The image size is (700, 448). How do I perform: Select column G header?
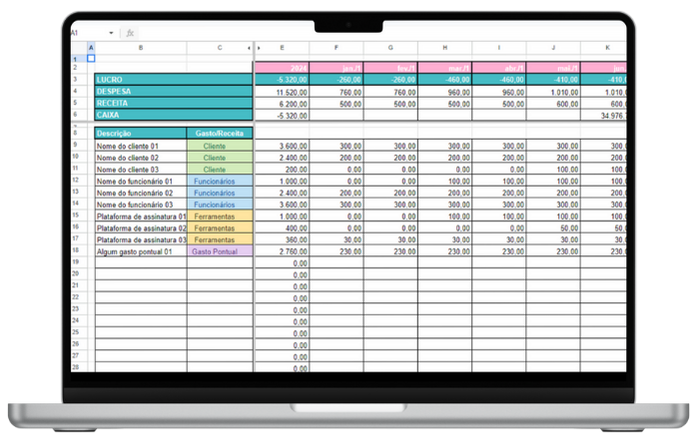(391, 48)
